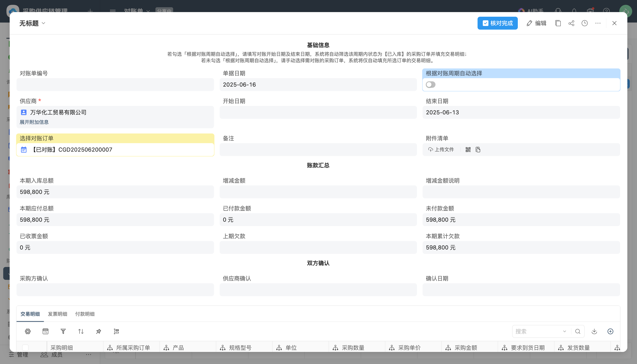Expand the 无标题 title dropdown
637x364 pixels.
point(43,23)
